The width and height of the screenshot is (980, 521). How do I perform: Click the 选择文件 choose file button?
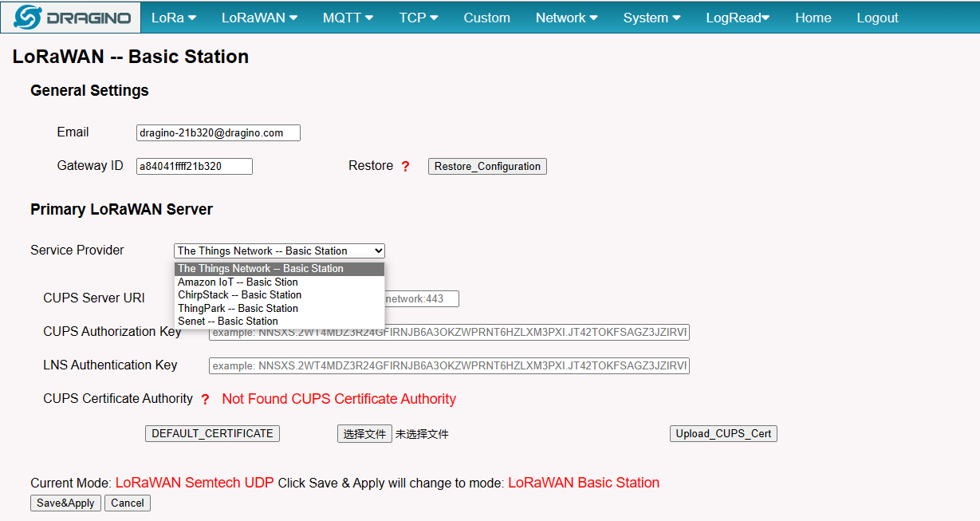[x=364, y=434]
